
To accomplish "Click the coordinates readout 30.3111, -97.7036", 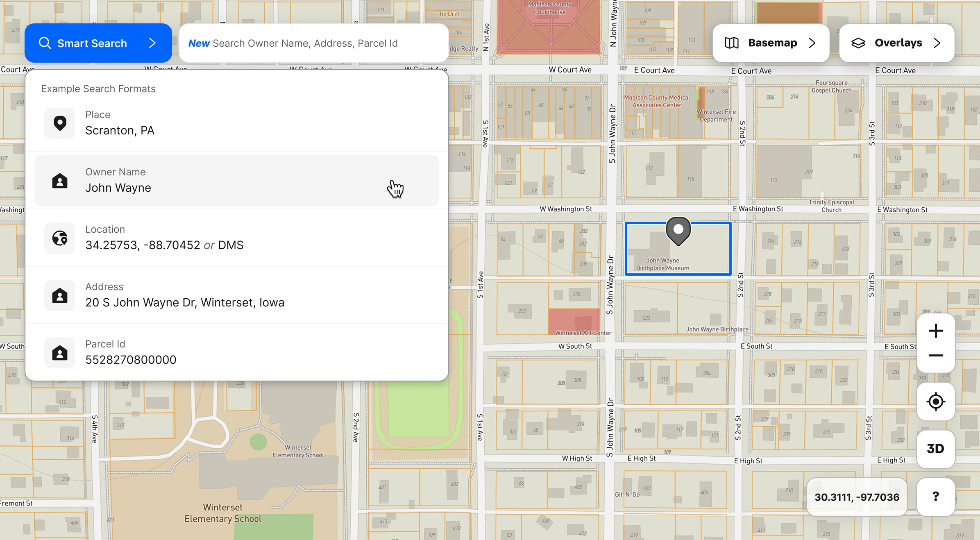I will [x=857, y=497].
